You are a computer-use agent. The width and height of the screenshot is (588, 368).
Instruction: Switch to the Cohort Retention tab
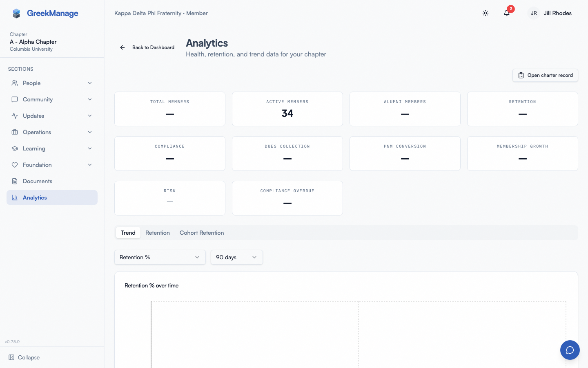point(202,233)
